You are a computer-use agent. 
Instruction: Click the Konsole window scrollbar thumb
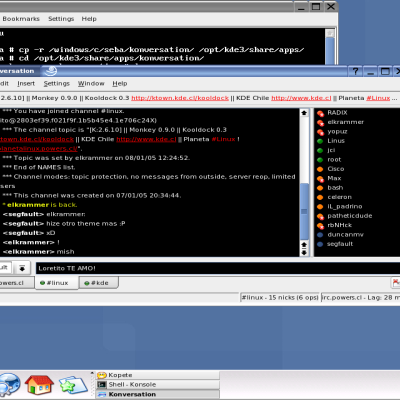tap(330, 51)
